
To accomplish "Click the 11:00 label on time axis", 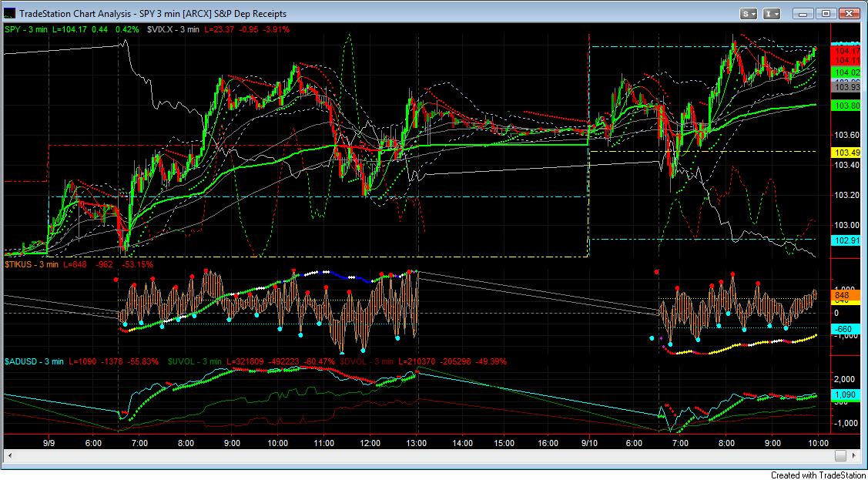I will coord(323,443).
